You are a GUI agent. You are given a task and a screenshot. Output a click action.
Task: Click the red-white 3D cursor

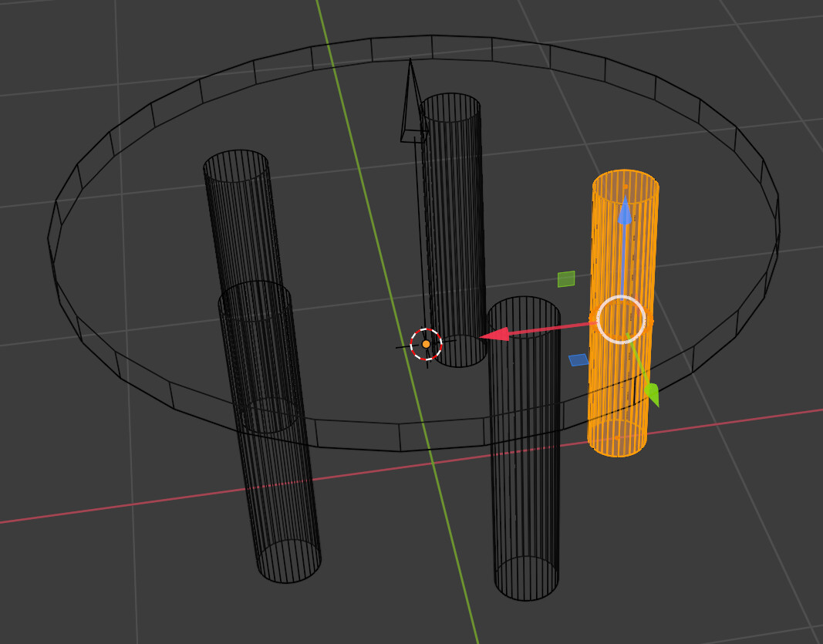coord(427,344)
